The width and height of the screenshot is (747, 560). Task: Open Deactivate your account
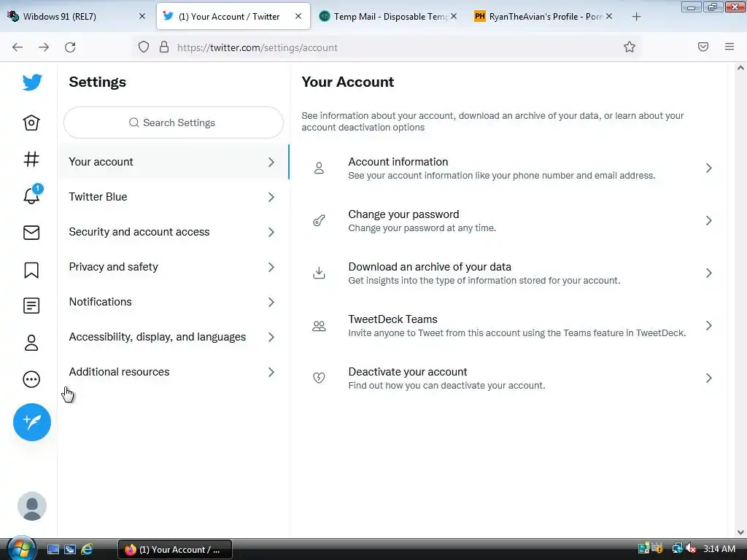pyautogui.click(x=508, y=378)
